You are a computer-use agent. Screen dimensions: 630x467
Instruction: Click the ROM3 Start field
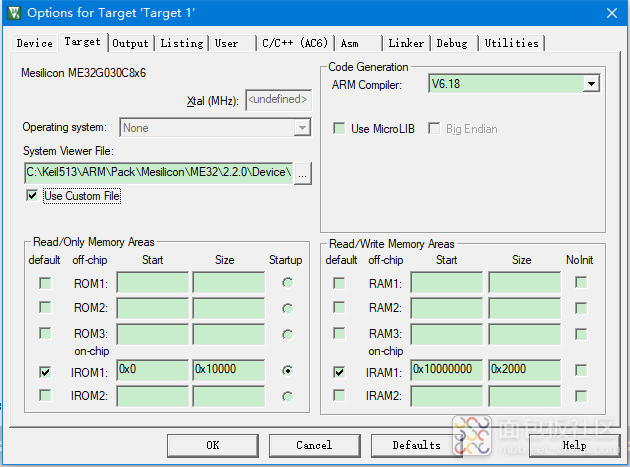tap(153, 334)
